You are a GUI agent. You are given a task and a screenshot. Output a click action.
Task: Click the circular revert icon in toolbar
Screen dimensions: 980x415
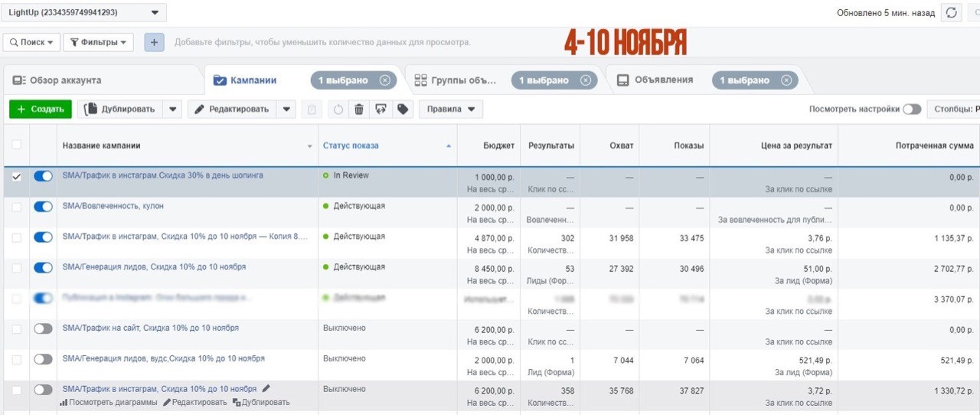pos(338,109)
